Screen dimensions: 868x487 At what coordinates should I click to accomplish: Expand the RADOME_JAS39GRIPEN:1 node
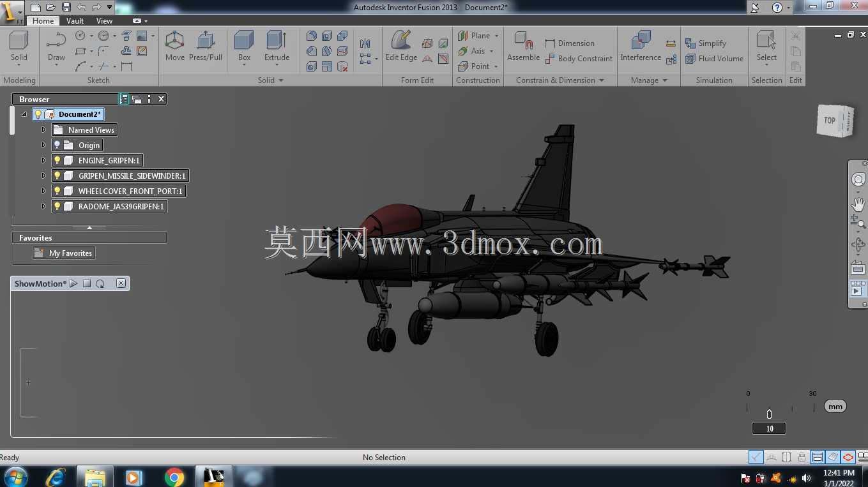point(43,206)
